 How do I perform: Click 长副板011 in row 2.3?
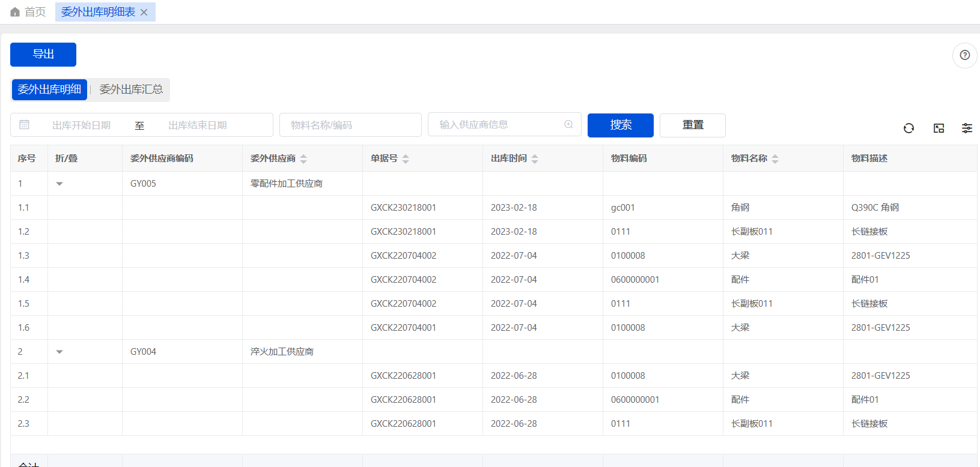pos(752,424)
